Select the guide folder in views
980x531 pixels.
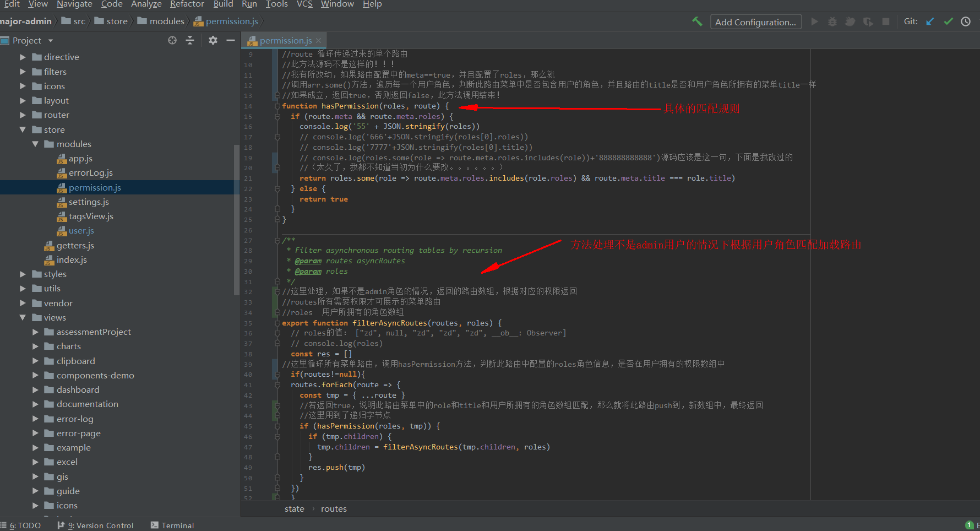click(x=68, y=491)
